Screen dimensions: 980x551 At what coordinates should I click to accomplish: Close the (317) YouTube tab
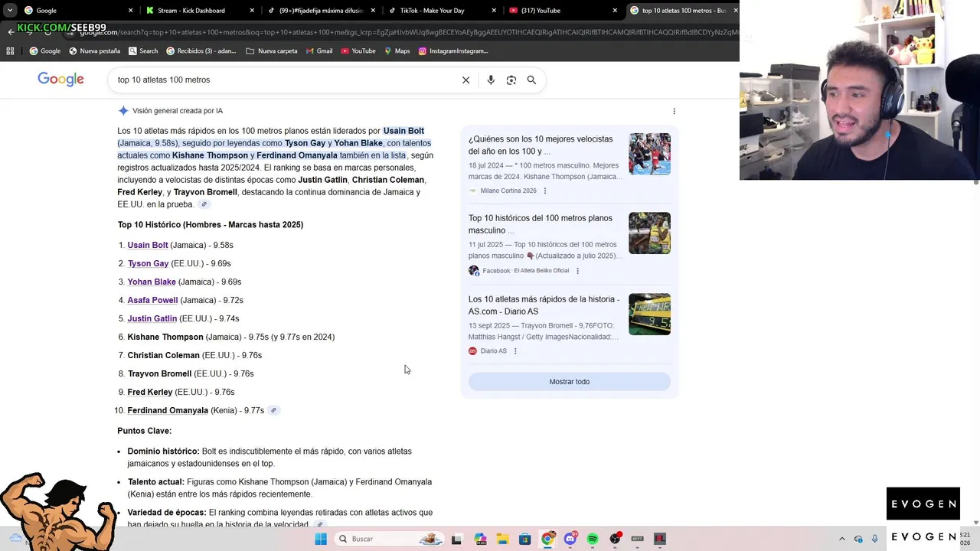(615, 11)
